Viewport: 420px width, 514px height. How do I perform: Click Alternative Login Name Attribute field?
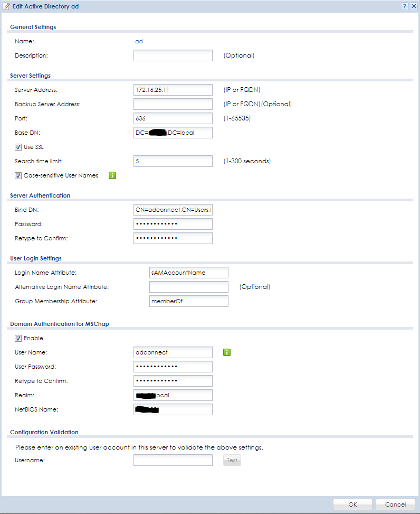189,287
